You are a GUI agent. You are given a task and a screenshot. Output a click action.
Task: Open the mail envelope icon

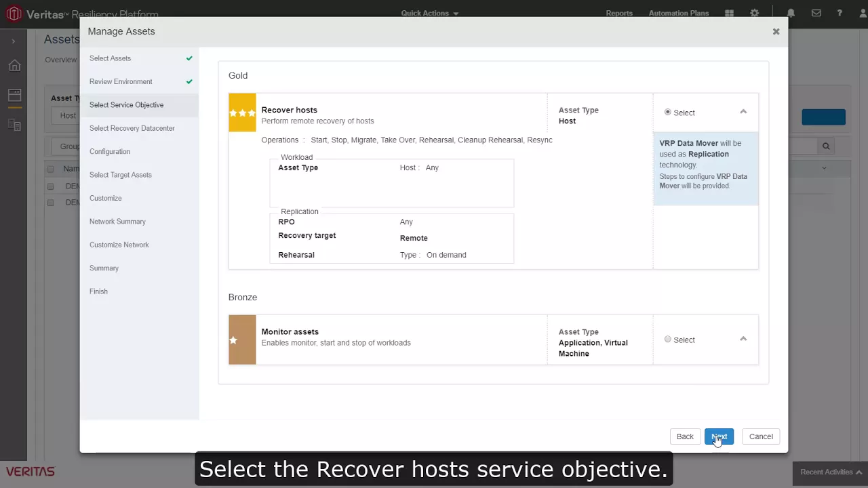[816, 13]
